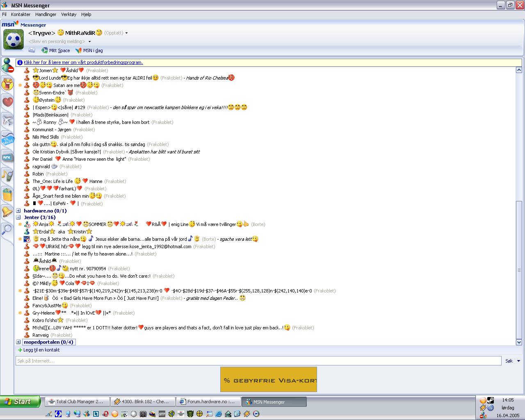Click the 'Søk på Internett' search field
Screen dimensions: 525x420
point(258,361)
